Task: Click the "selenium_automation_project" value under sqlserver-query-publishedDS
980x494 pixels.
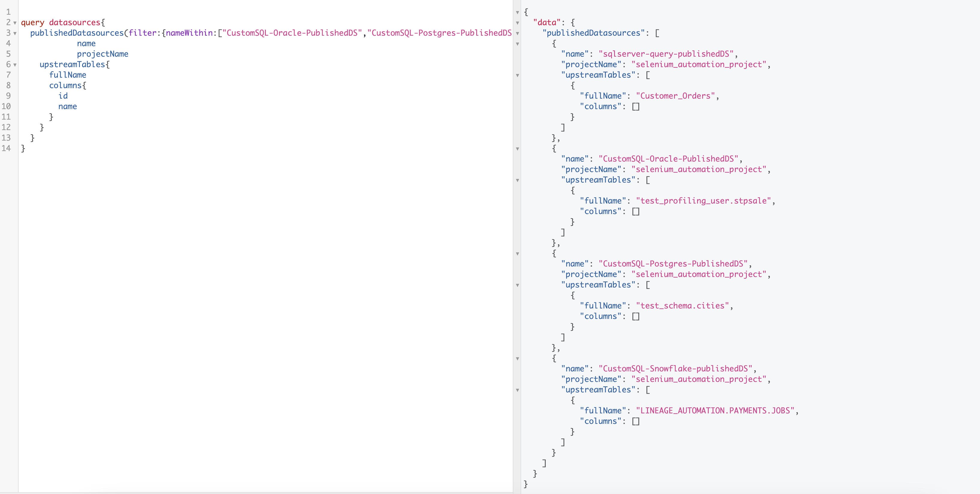Action: (x=699, y=65)
